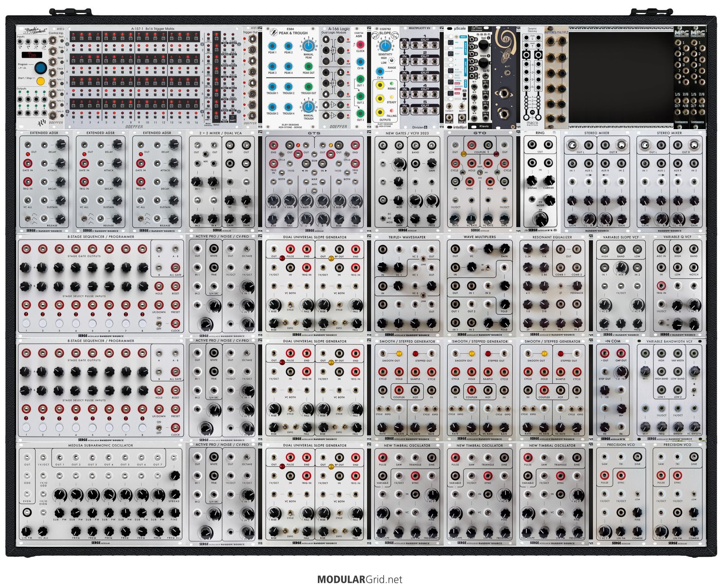Select the A-166 Logic module title
This screenshot has width=720, height=588.
(339, 29)
